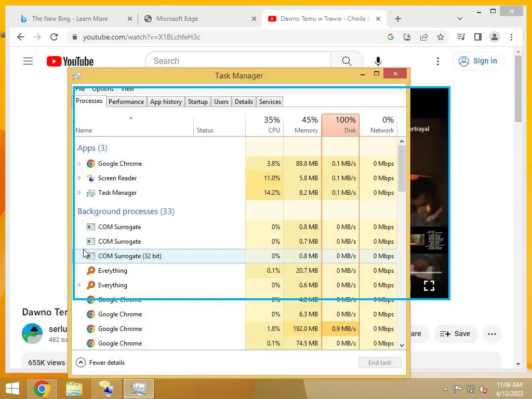
Task: Switch to Performance tab
Action: pyautogui.click(x=126, y=102)
